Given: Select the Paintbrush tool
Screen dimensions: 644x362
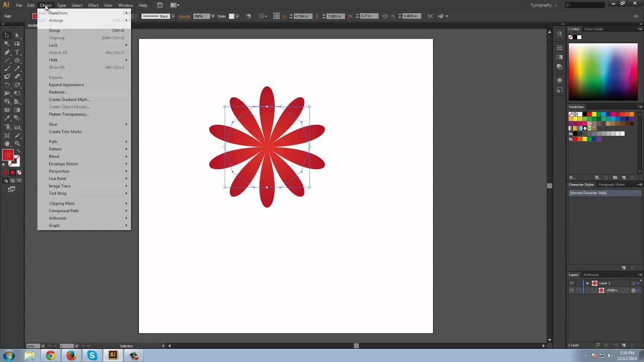Looking at the screenshot, I should click(7, 68).
